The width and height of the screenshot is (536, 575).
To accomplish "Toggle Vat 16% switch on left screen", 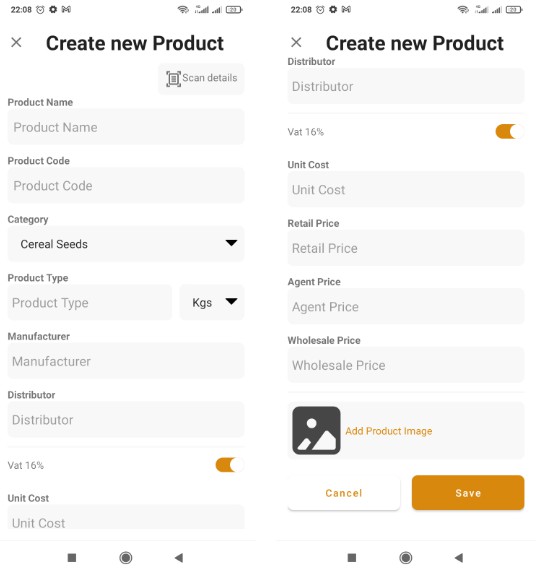I will (x=230, y=465).
